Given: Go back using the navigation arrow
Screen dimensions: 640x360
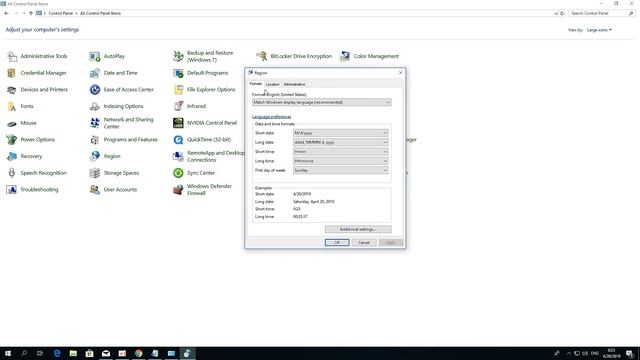Looking at the screenshot, I should point(6,13).
